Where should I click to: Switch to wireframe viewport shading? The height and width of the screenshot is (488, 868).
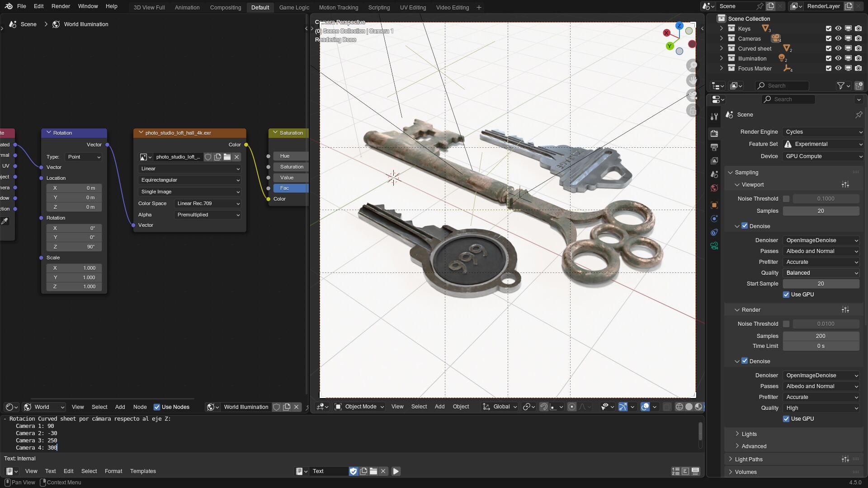[x=679, y=407]
